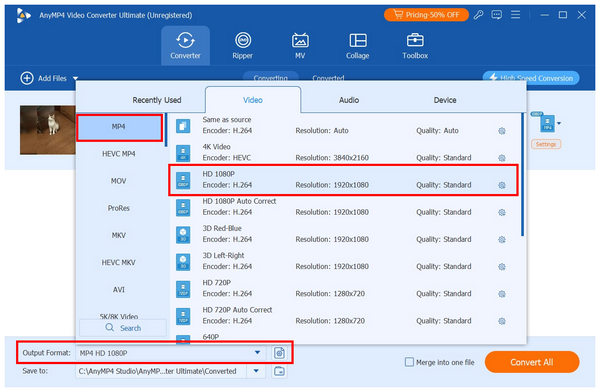
Task: Choose HD 720P preset name
Action: tap(217, 283)
